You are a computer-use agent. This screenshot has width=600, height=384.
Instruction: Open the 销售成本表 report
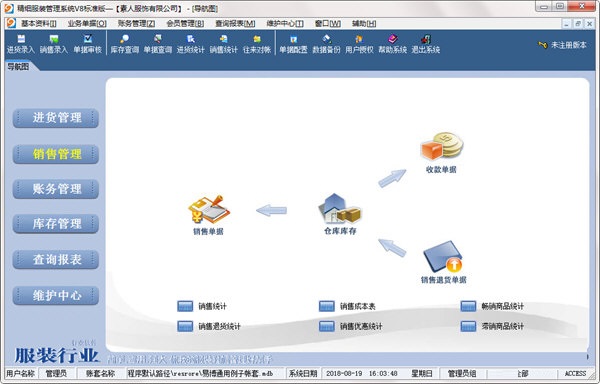tap(327, 306)
